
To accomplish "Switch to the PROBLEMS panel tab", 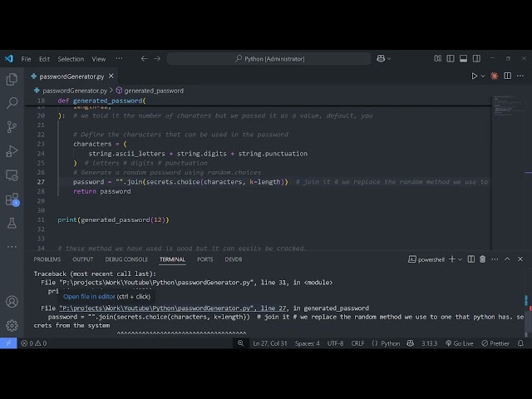I will pyautogui.click(x=47, y=259).
